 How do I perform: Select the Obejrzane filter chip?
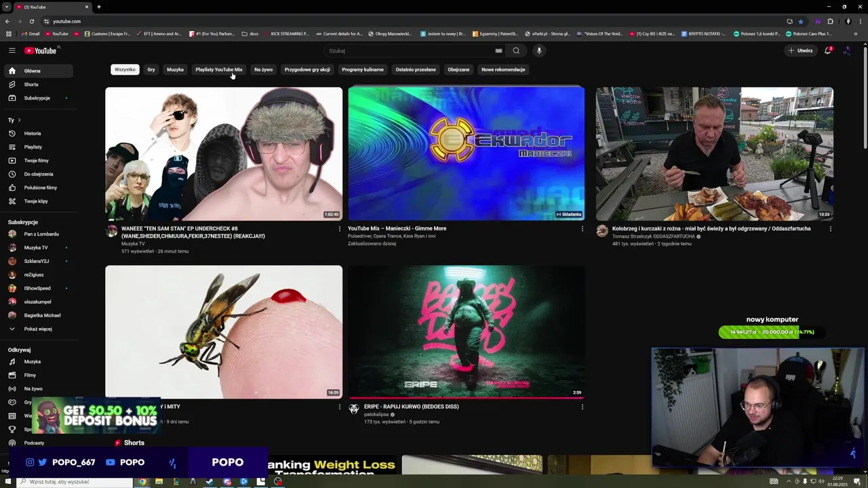pos(458,69)
